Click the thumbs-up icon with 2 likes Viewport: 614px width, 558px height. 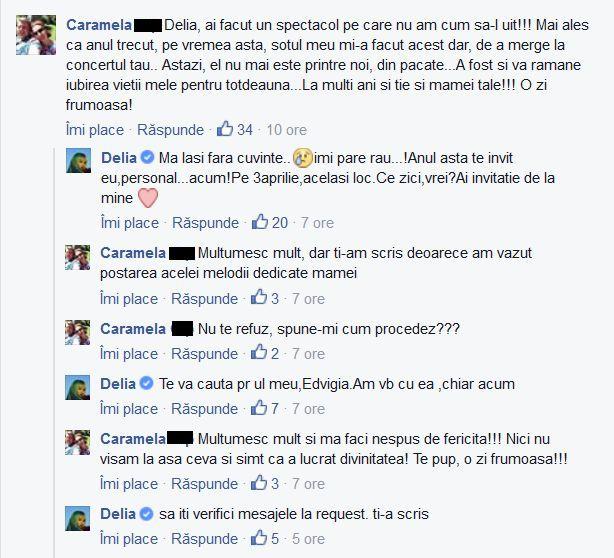click(259, 352)
